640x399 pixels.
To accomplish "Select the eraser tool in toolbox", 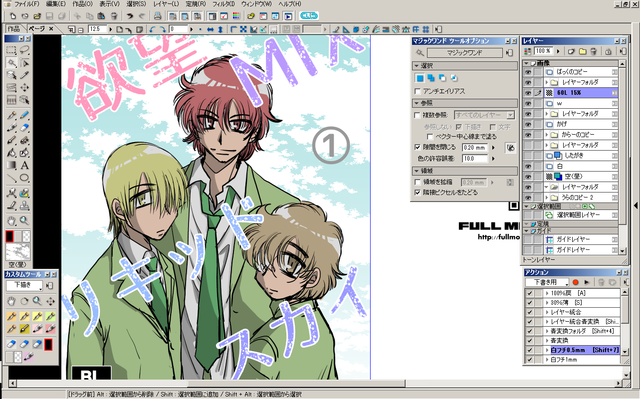I will click(24, 128).
